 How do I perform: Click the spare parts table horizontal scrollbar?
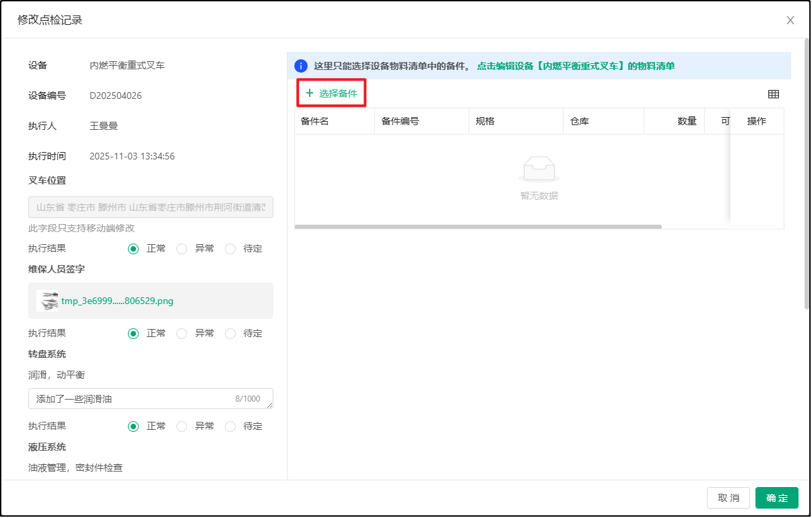coord(478,227)
